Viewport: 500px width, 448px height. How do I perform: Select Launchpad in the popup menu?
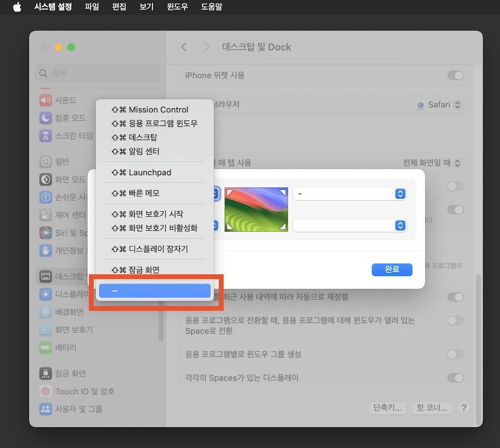click(x=155, y=172)
